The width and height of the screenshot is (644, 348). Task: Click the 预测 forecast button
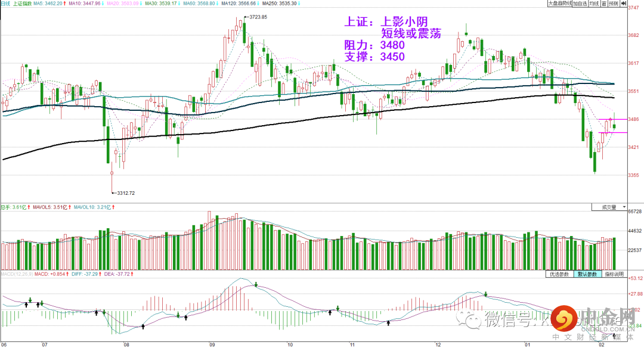point(614,4)
